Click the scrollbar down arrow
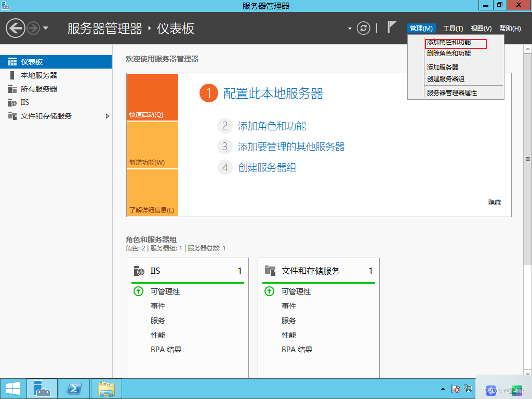This screenshot has width=532, height=399. point(528,374)
